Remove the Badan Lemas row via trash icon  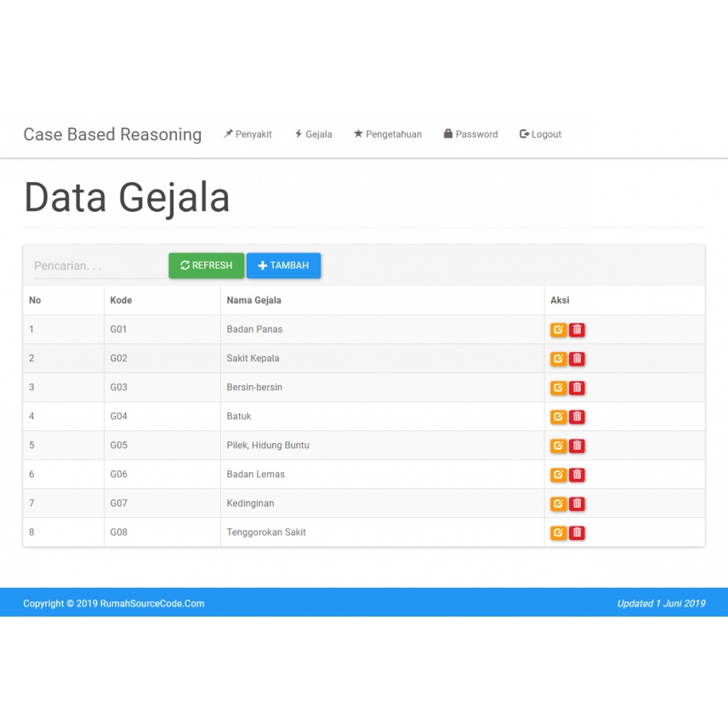(577, 475)
